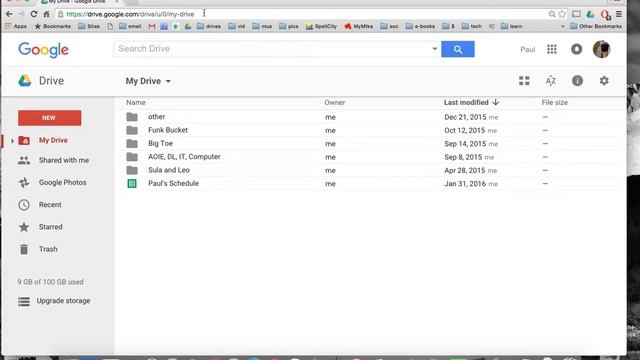Click the Paul account name
Image resolution: width=640 pixels, height=360 pixels.
[527, 50]
